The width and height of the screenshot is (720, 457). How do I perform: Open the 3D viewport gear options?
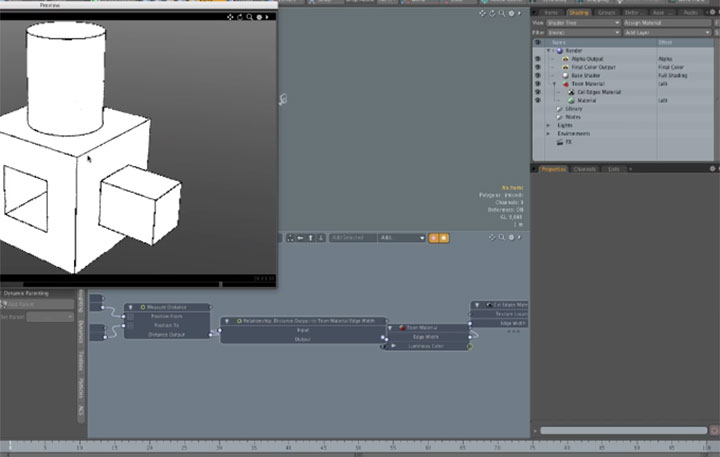(511, 13)
